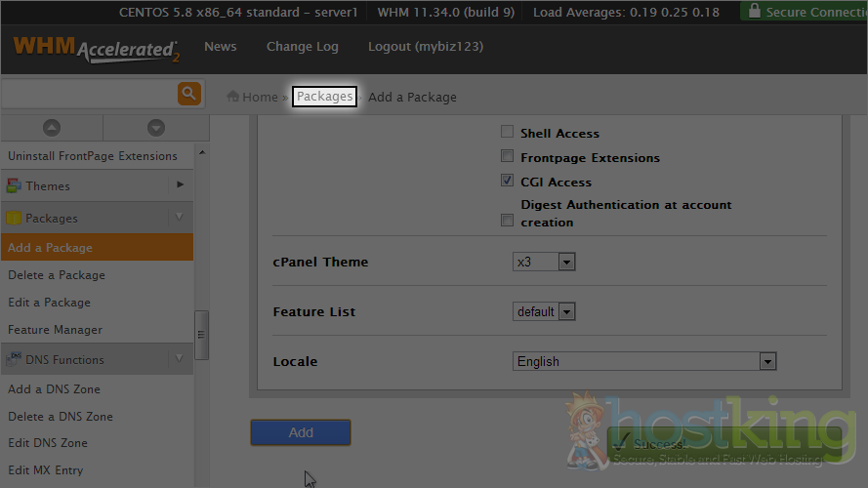Click the Packages section folder icon
This screenshot has height=488, width=868.
(x=14, y=219)
